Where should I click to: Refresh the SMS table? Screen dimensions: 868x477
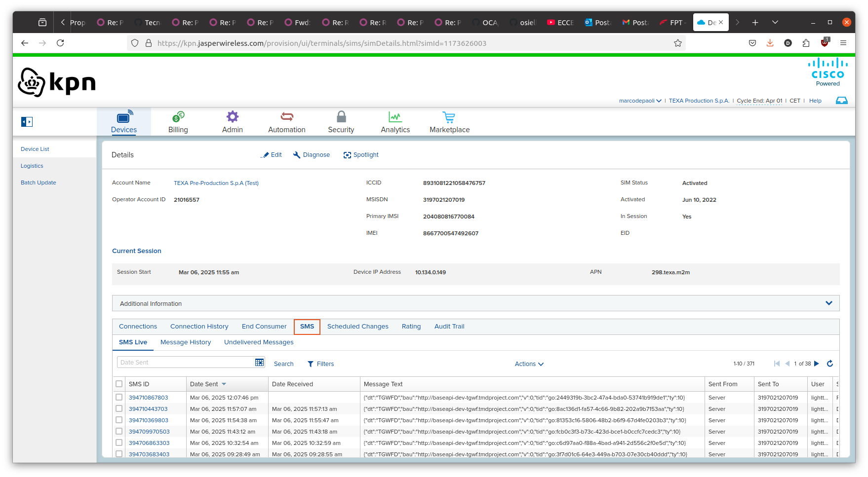830,364
